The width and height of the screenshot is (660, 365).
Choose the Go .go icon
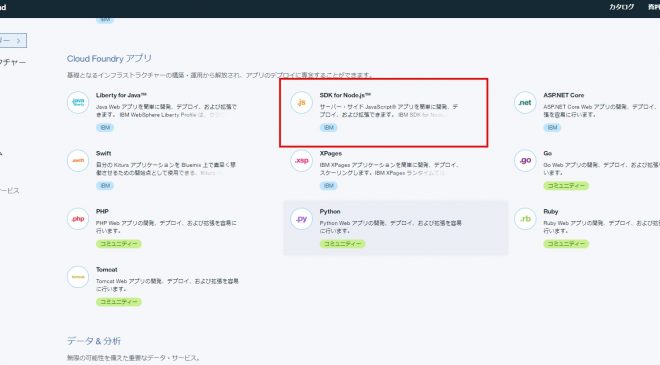pos(525,160)
